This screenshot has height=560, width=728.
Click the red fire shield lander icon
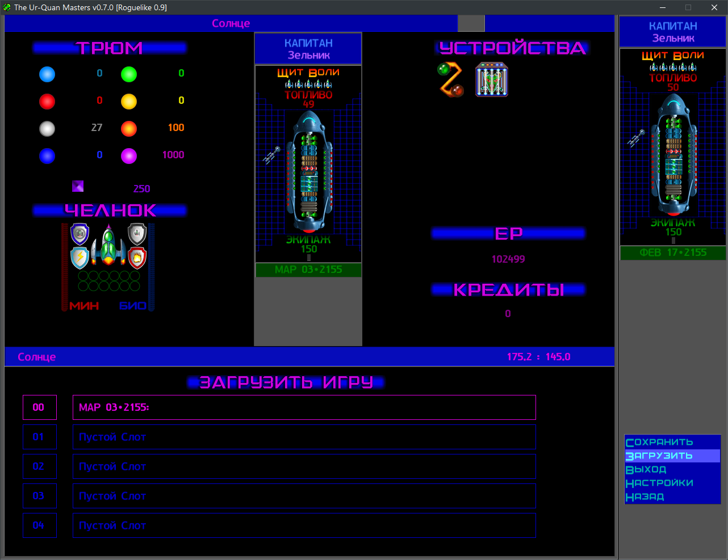[137, 258]
